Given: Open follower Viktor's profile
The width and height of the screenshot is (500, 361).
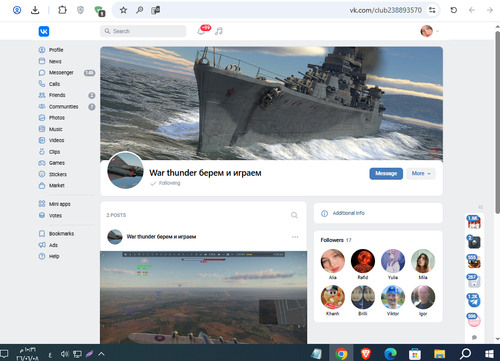Looking at the screenshot, I should coord(393,297).
